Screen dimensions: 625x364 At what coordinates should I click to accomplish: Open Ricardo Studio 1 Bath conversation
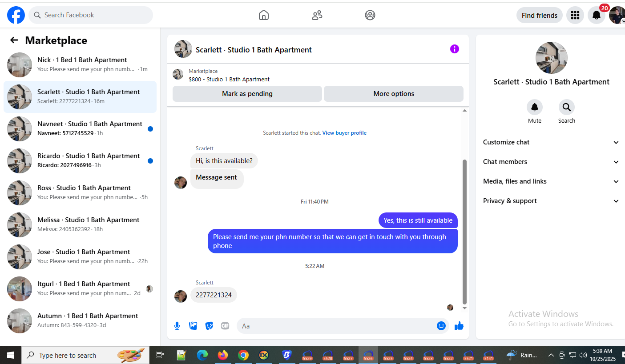tap(80, 161)
